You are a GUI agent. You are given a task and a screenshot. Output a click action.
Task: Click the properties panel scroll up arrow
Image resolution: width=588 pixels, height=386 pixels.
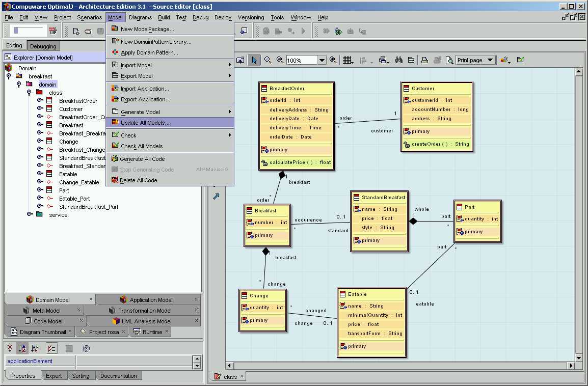coord(197,359)
